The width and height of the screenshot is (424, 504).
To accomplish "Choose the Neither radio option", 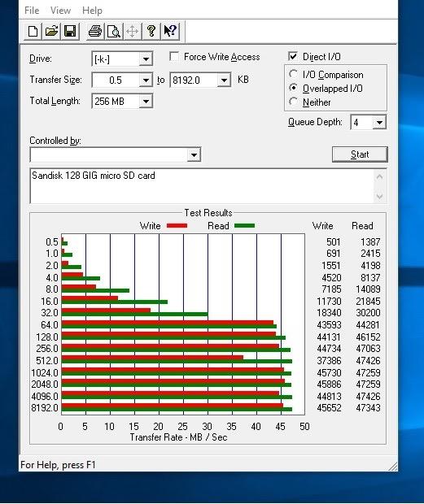I will pos(293,102).
